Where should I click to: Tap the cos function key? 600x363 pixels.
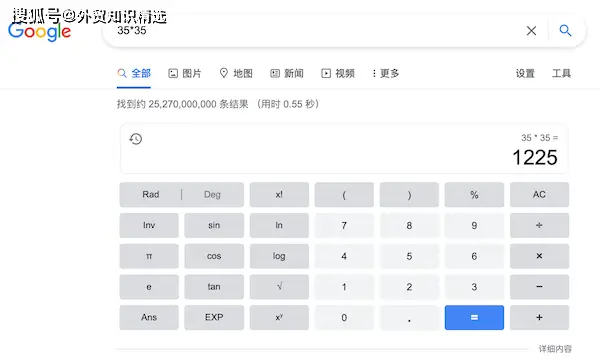(214, 256)
